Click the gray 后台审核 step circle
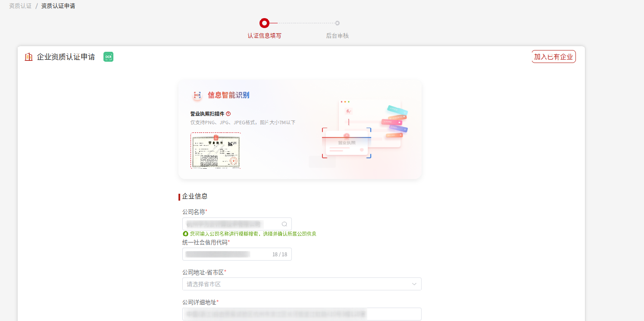The height and width of the screenshot is (321, 644). [337, 23]
